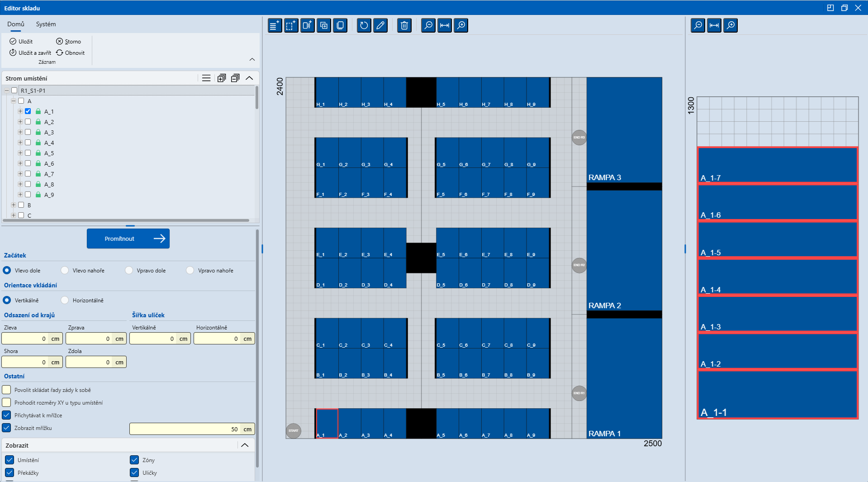
Task: Zoom in on the right rack view
Action: (x=730, y=25)
